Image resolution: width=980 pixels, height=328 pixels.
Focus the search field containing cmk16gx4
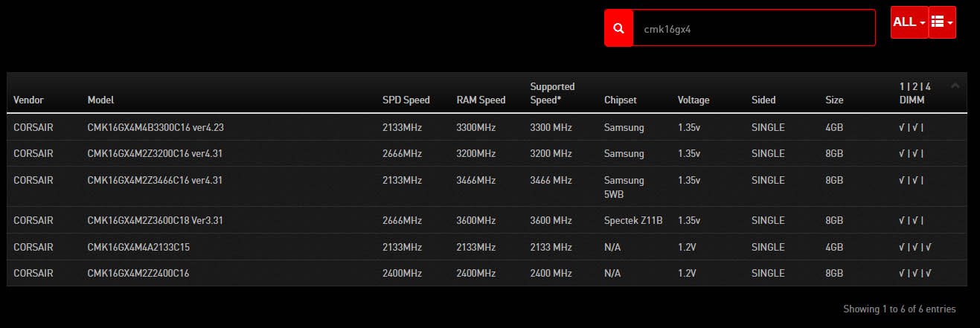[x=754, y=28]
